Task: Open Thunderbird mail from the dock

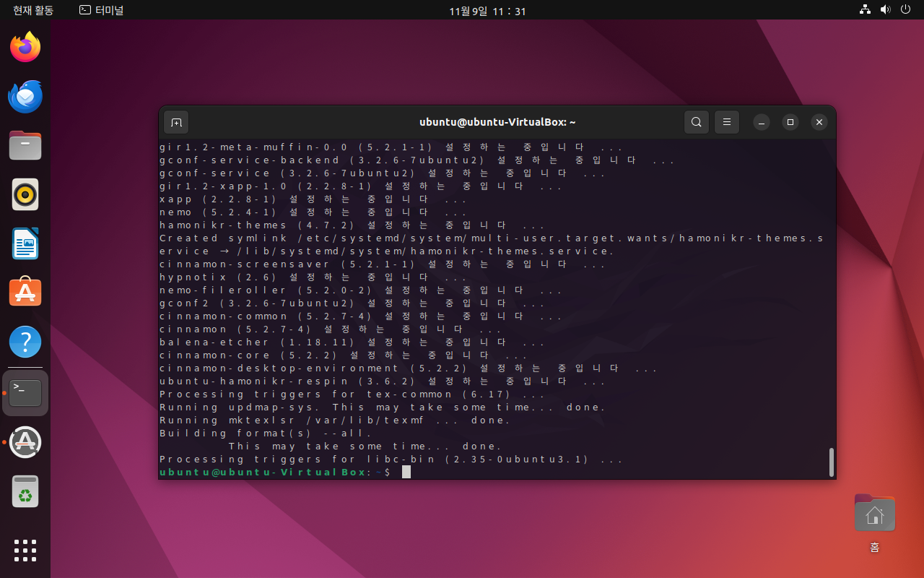Action: [25, 97]
